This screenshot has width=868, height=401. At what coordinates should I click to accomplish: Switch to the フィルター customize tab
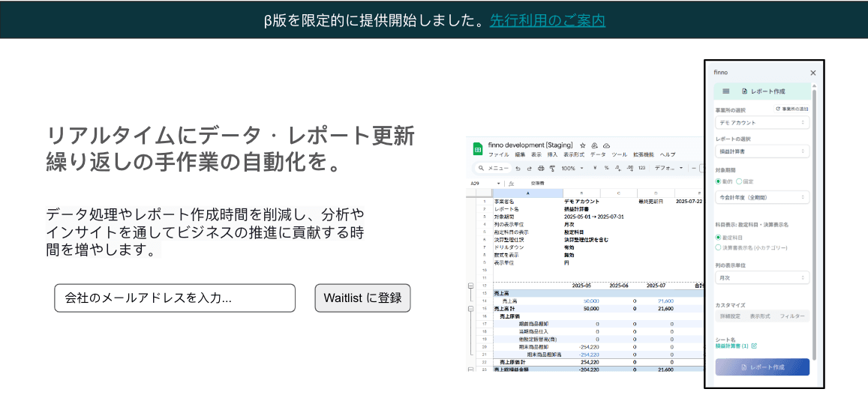click(792, 317)
